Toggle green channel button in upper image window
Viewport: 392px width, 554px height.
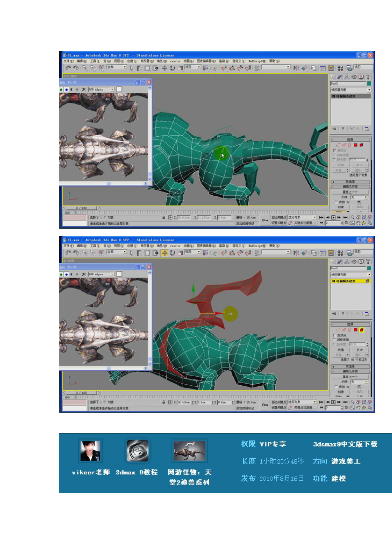coord(61,89)
